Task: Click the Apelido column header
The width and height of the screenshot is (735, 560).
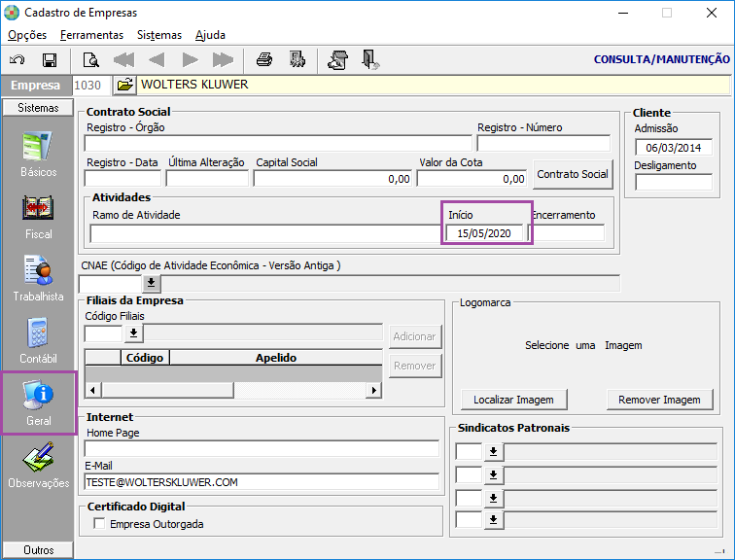Action: pos(276,358)
